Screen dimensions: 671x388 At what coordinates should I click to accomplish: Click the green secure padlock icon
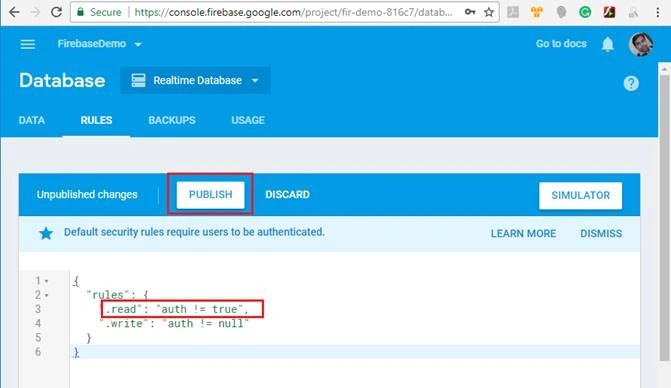coord(80,12)
